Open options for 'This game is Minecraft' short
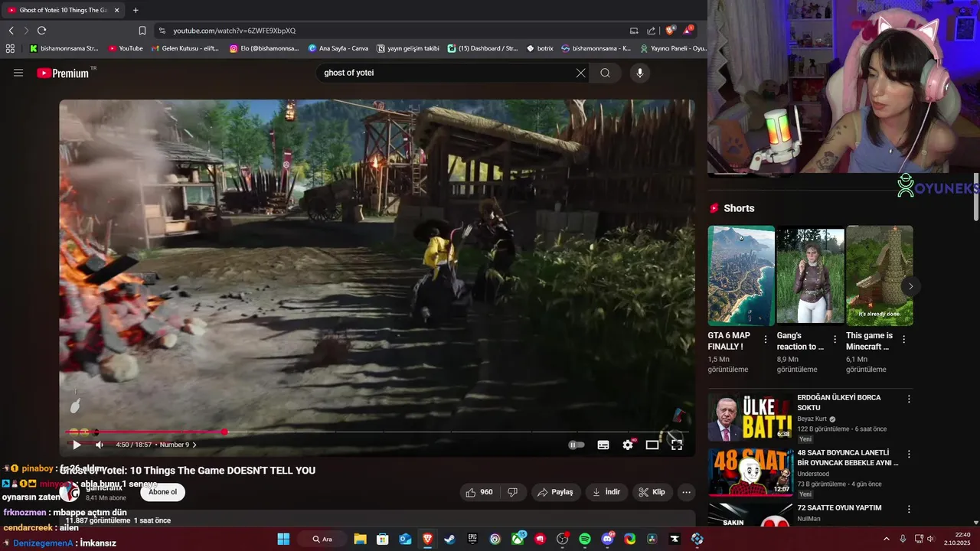This screenshot has width=980, height=551. click(x=903, y=339)
